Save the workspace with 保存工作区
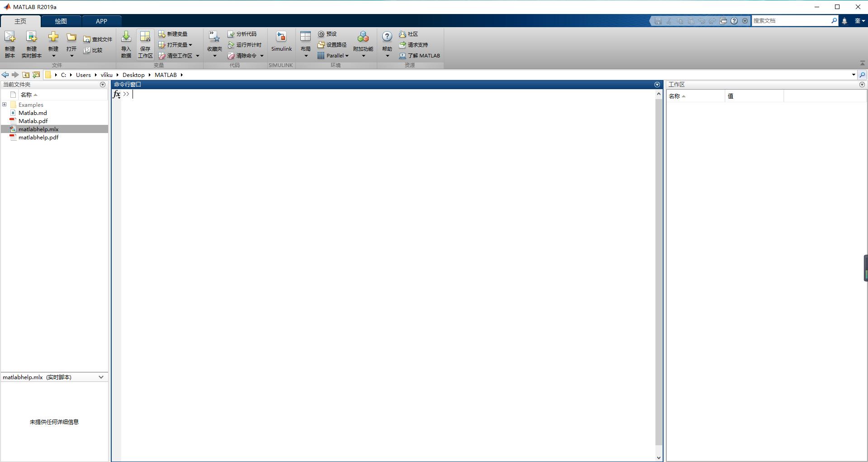The width and height of the screenshot is (868, 462). tap(145, 44)
